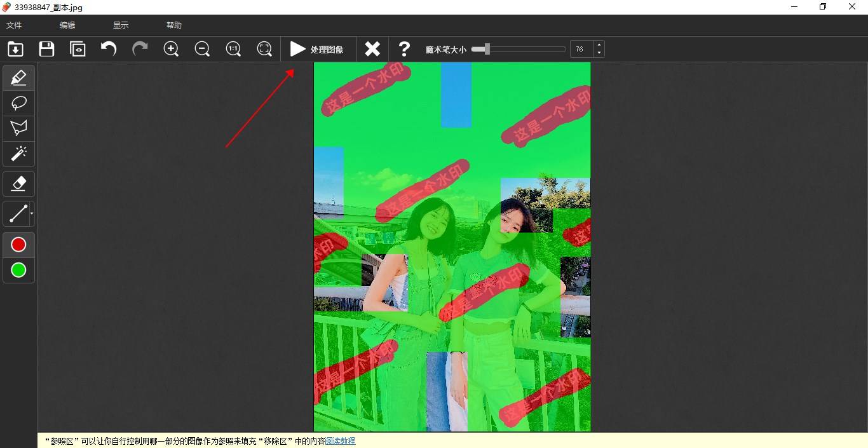This screenshot has height=448, width=868.
Task: Undo the last action
Action: point(108,49)
